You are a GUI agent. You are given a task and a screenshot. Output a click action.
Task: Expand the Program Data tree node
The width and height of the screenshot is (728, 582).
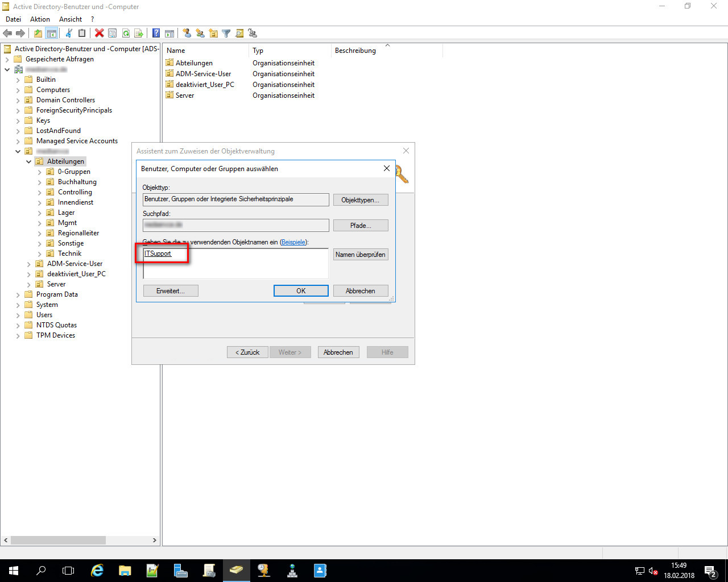click(18, 294)
